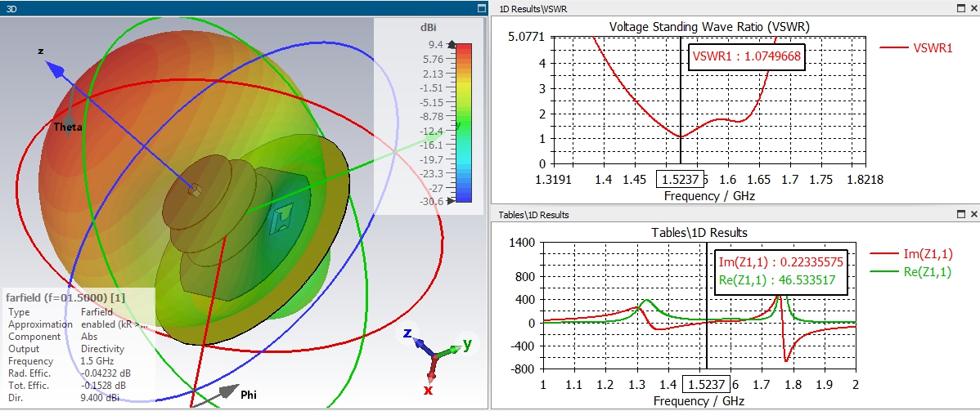This screenshot has height=411, width=980.
Task: Click the Frequency / GHz label under Tables plot
Action: [699, 401]
